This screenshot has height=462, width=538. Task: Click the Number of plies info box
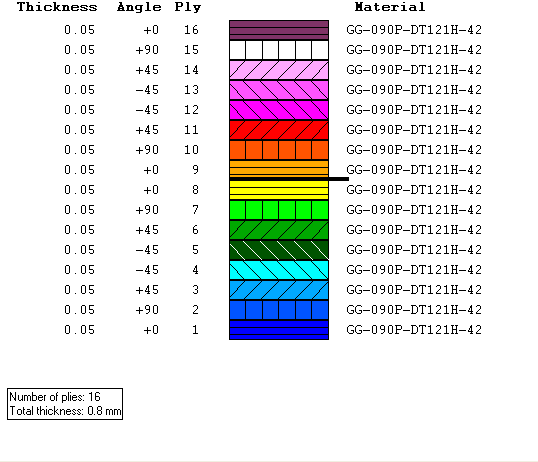pos(65,404)
